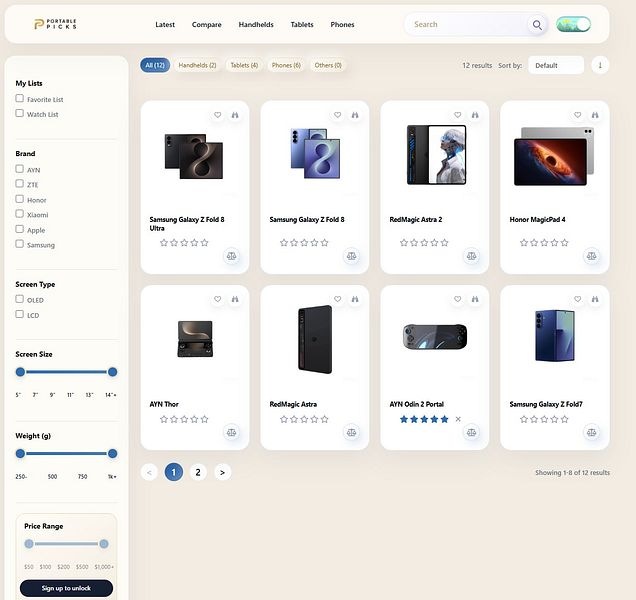This screenshot has height=600, width=636.
Task: Click the next page arrow
Action: pos(222,472)
